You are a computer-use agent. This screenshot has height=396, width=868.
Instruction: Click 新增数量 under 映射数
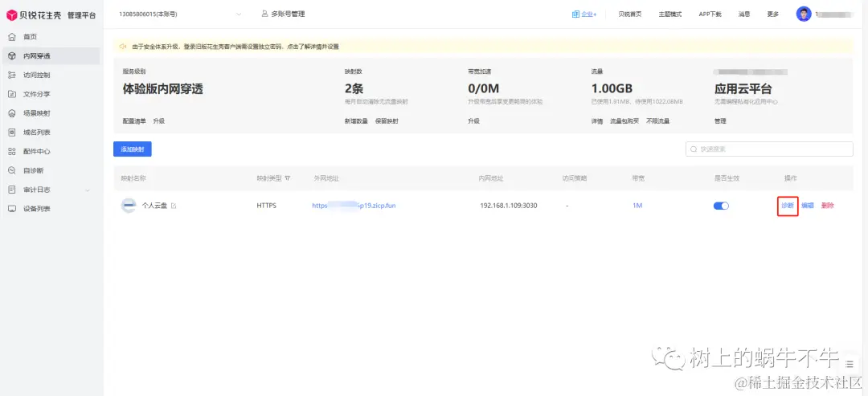point(356,120)
